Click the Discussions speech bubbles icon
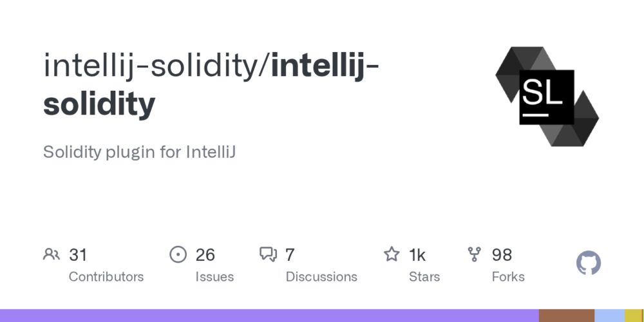Screen dimensions: 644x322 click(268, 254)
